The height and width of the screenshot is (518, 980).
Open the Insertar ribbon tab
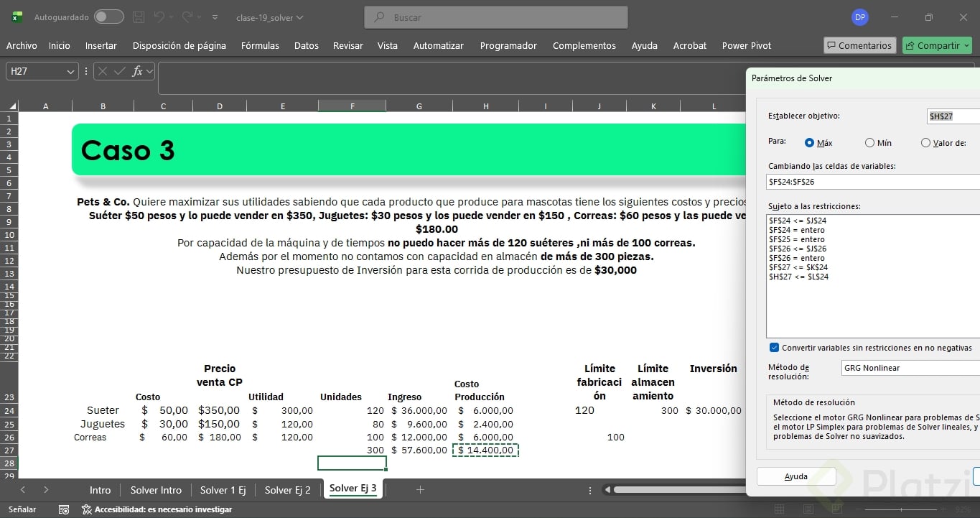pos(101,45)
